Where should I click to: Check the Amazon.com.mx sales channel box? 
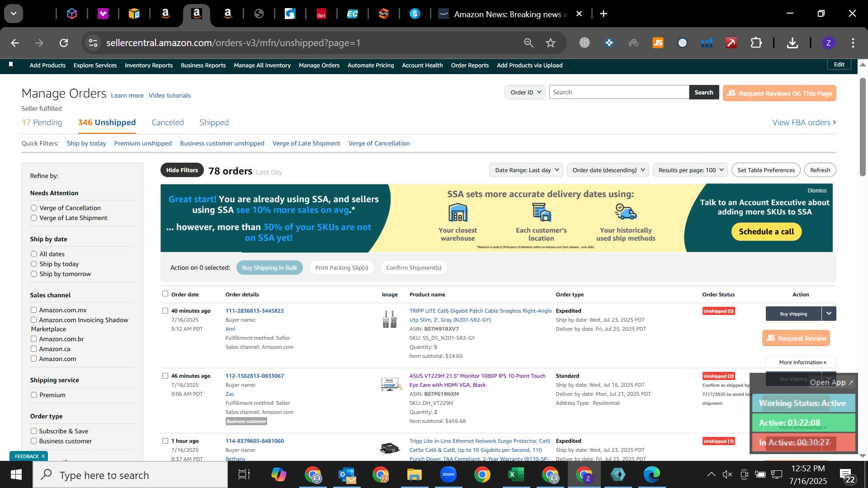coord(33,310)
